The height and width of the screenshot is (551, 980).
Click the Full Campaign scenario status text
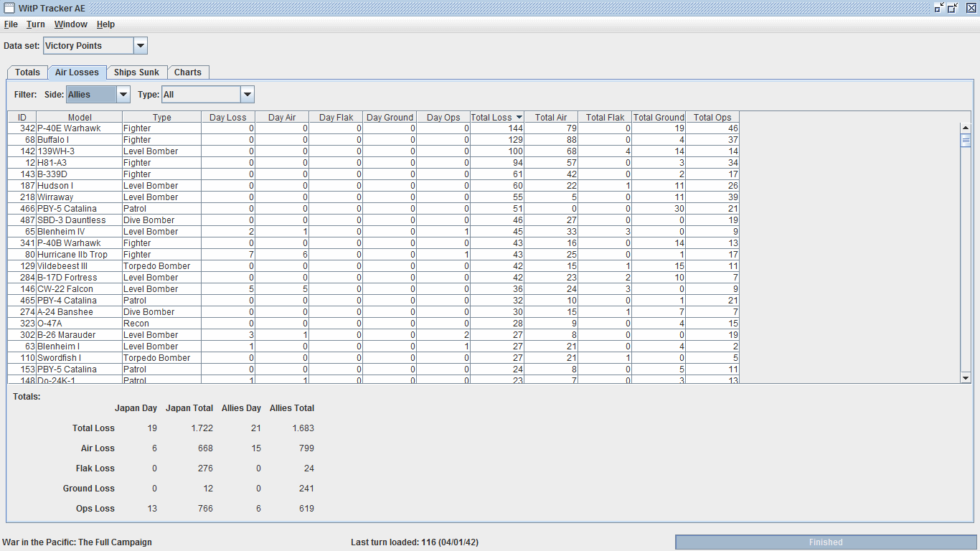tap(77, 542)
